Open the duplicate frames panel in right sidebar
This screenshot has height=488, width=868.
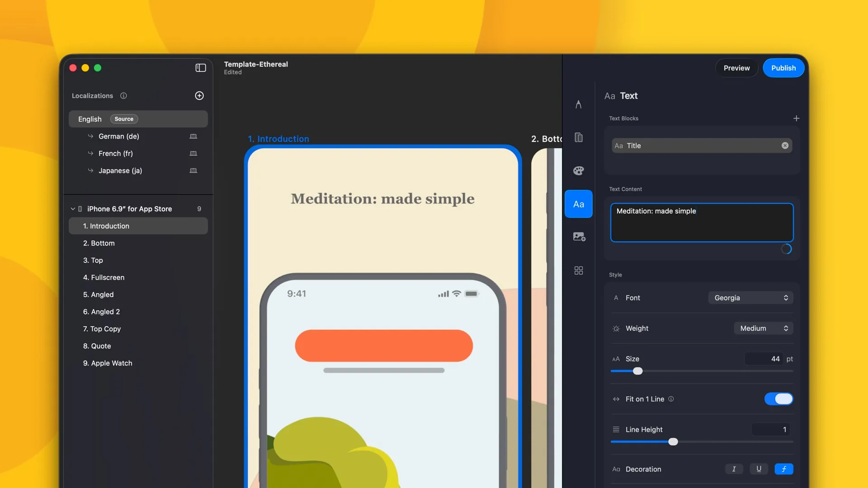pyautogui.click(x=579, y=138)
